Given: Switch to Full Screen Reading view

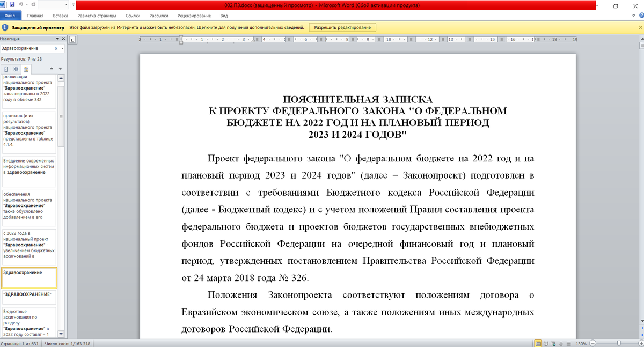Looking at the screenshot, I should 547,343.
